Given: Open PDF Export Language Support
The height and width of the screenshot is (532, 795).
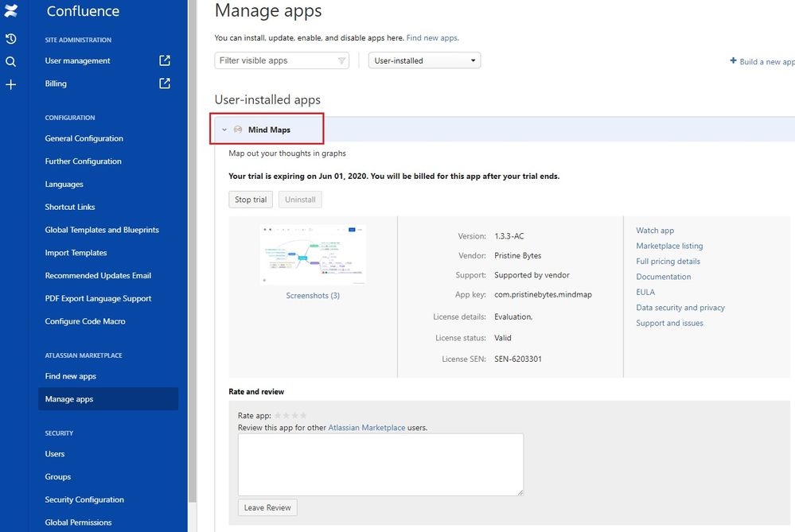Looking at the screenshot, I should (99, 298).
